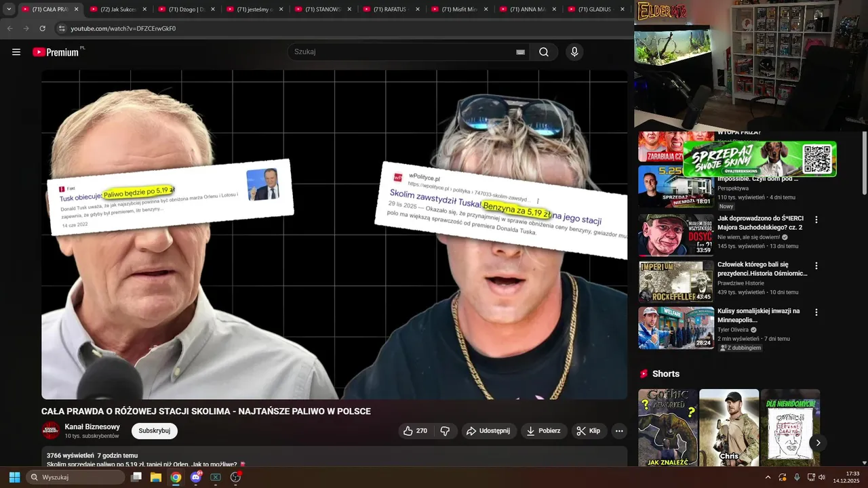Open the 'JAK ZNALEŹĆ' Gothic Short
This screenshot has height=488, width=868.
pyautogui.click(x=668, y=428)
